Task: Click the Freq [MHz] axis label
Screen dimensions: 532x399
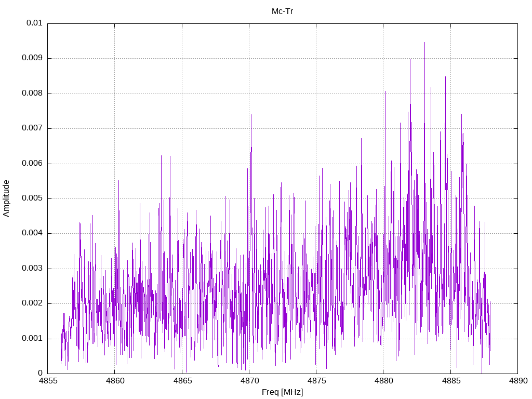Action: (x=282, y=392)
